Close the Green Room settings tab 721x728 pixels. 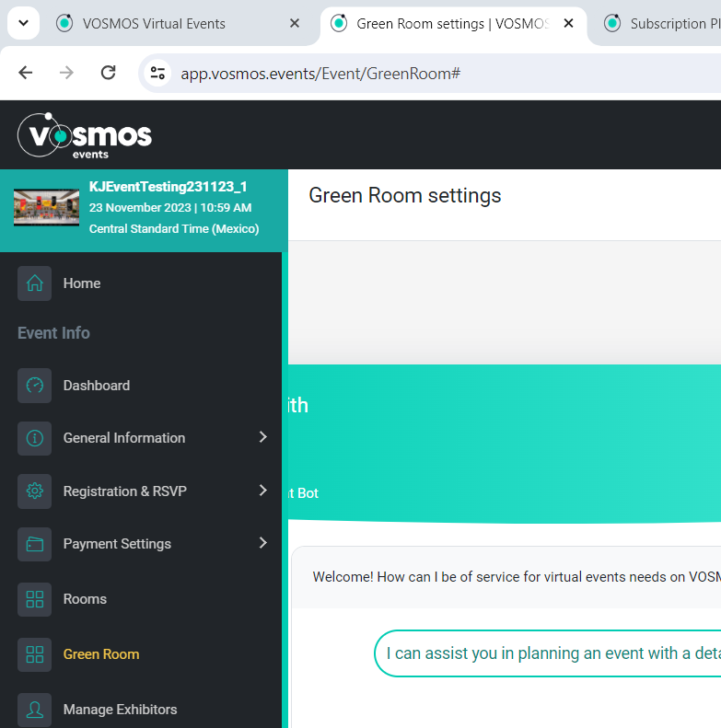tap(568, 23)
